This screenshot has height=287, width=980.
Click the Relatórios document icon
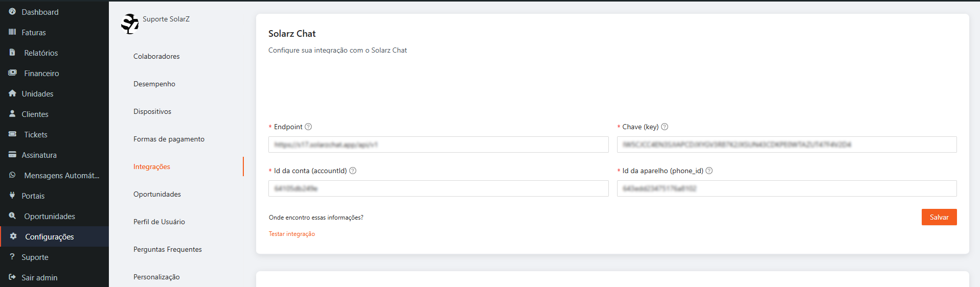click(x=12, y=53)
